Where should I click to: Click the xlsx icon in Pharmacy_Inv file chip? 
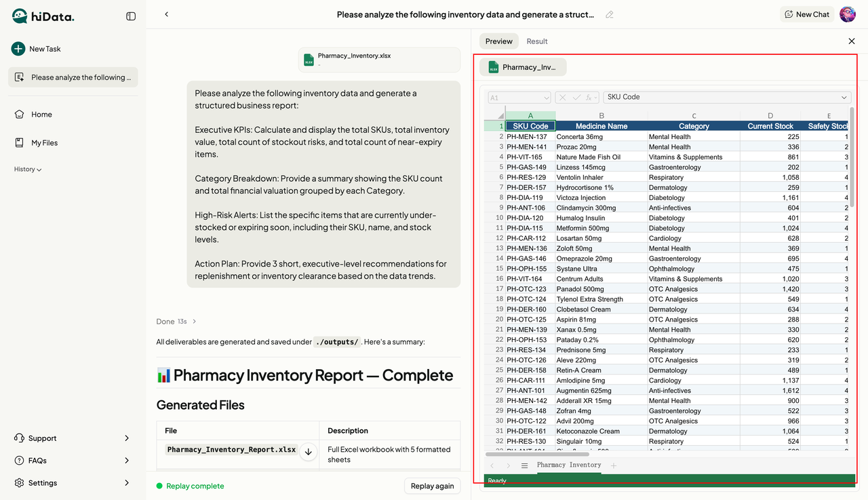493,67
